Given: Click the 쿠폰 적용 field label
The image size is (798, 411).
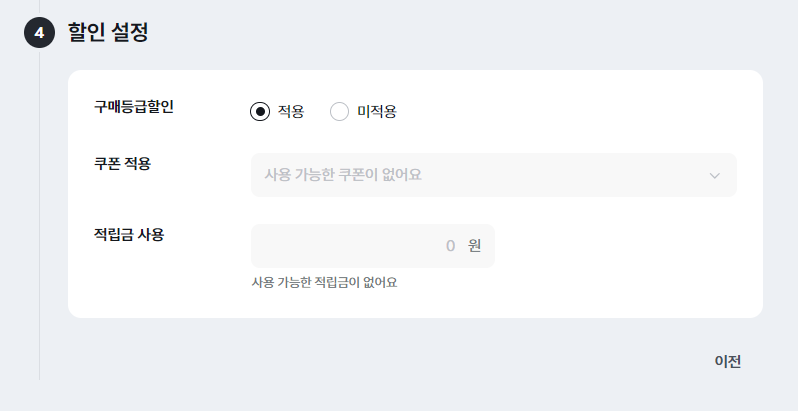Looking at the screenshot, I should (x=122, y=163).
